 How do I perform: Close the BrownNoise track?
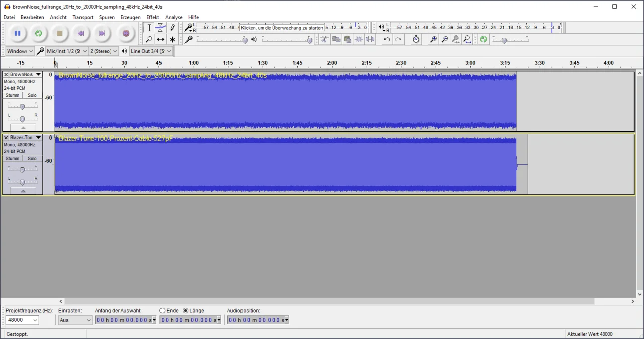coord(6,75)
